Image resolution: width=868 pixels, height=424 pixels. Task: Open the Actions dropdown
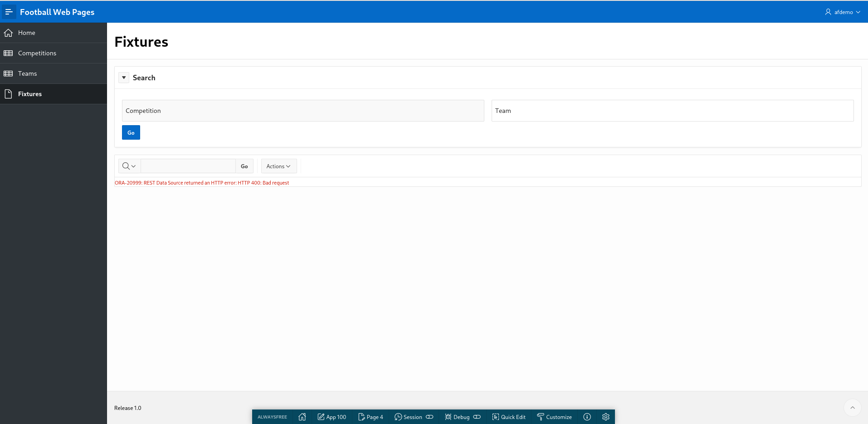coord(278,166)
